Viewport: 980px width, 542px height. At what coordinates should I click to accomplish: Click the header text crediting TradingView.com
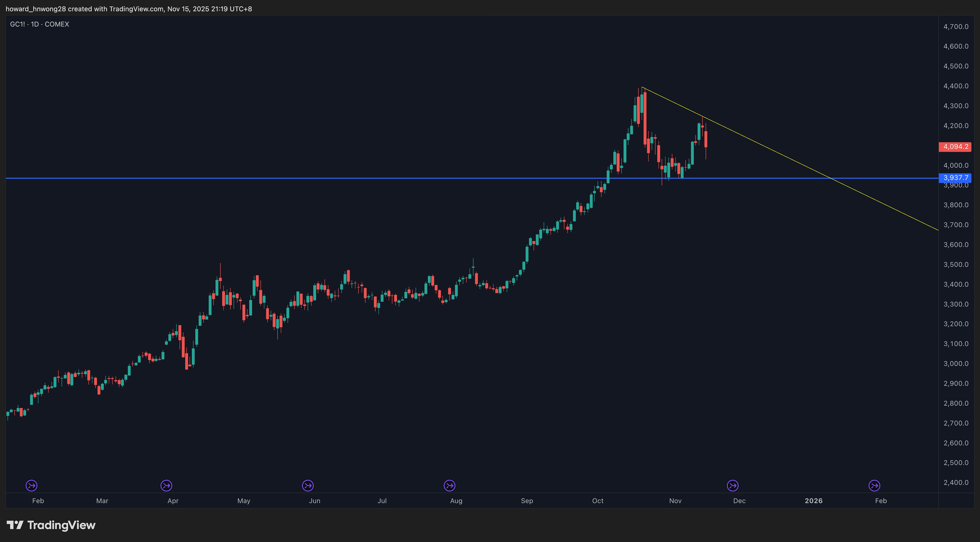pyautogui.click(x=129, y=9)
